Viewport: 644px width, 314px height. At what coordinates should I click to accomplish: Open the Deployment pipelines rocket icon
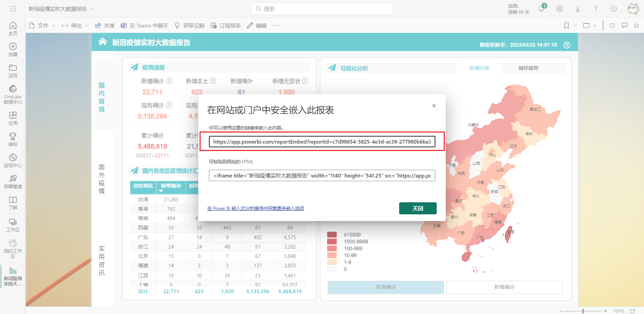pyautogui.click(x=13, y=178)
